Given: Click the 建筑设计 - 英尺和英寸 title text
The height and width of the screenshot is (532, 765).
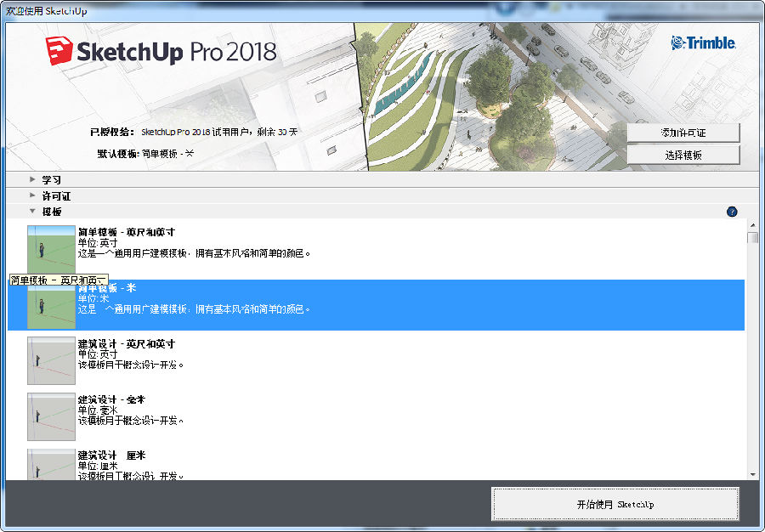Looking at the screenshot, I should (x=127, y=344).
